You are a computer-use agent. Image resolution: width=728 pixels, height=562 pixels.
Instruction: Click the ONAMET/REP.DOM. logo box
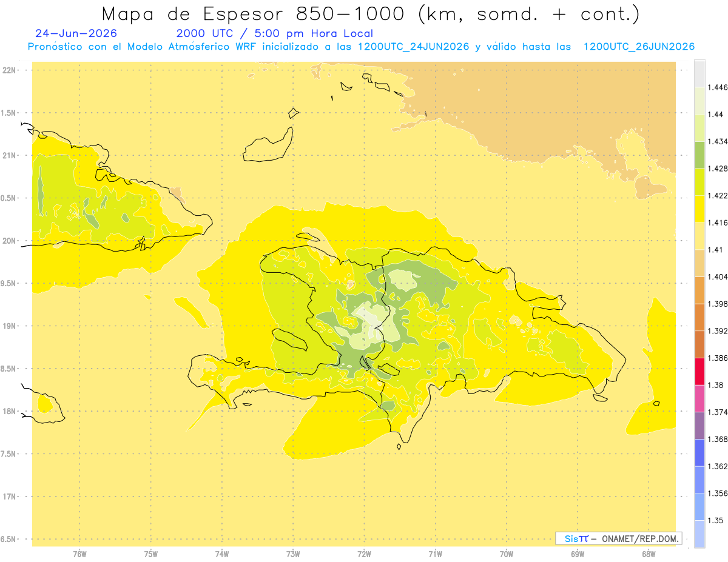click(x=619, y=538)
